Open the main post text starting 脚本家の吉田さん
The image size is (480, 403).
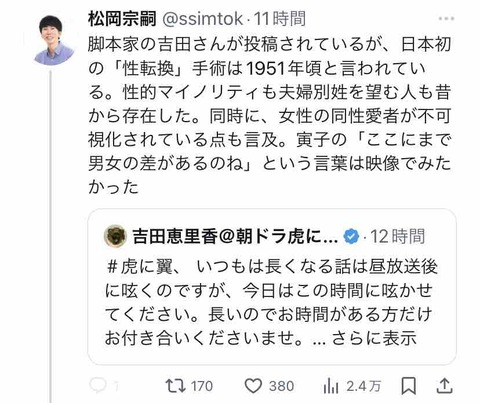tap(270, 116)
